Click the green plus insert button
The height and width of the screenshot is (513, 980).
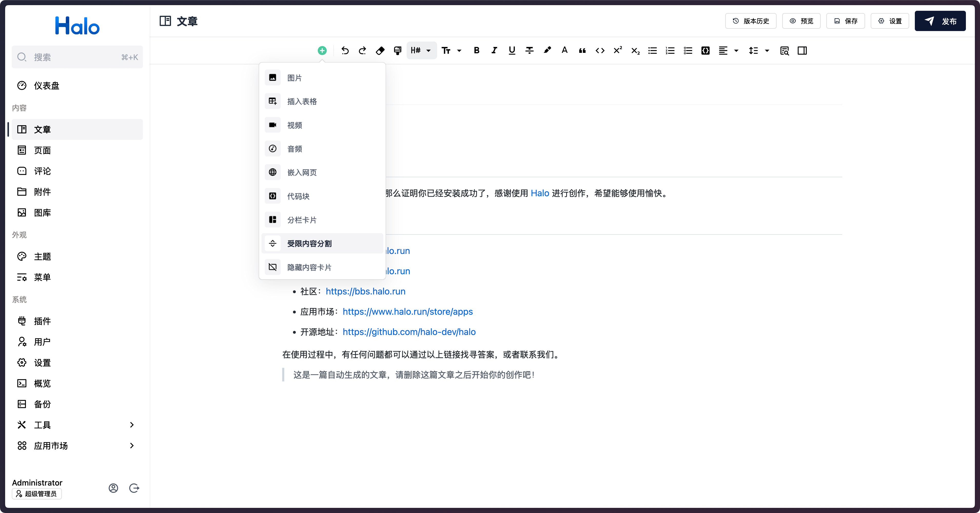[x=322, y=51]
